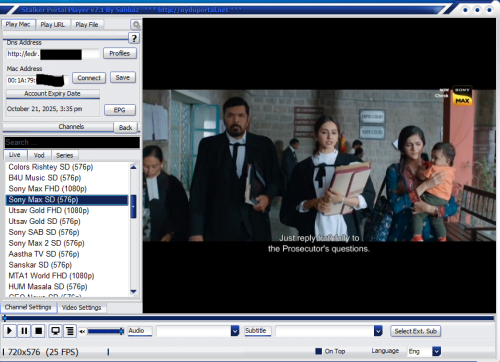The image size is (500, 362).
Task: Open the Language dropdown
Action: coord(436,351)
